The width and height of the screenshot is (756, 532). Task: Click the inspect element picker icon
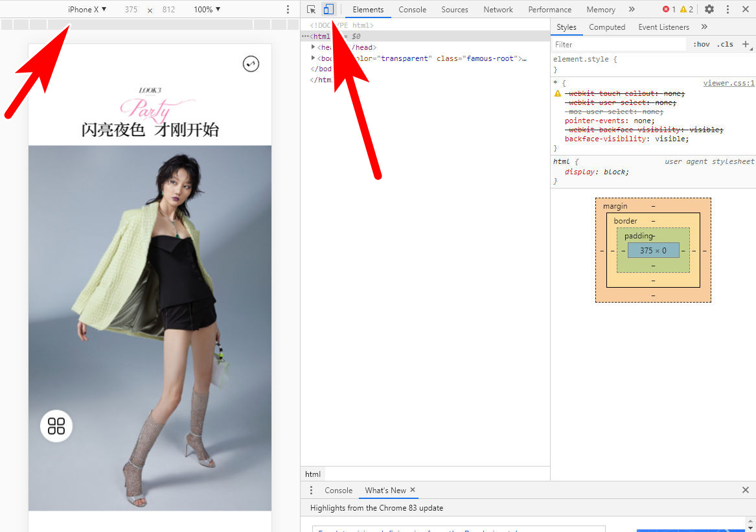pos(312,9)
